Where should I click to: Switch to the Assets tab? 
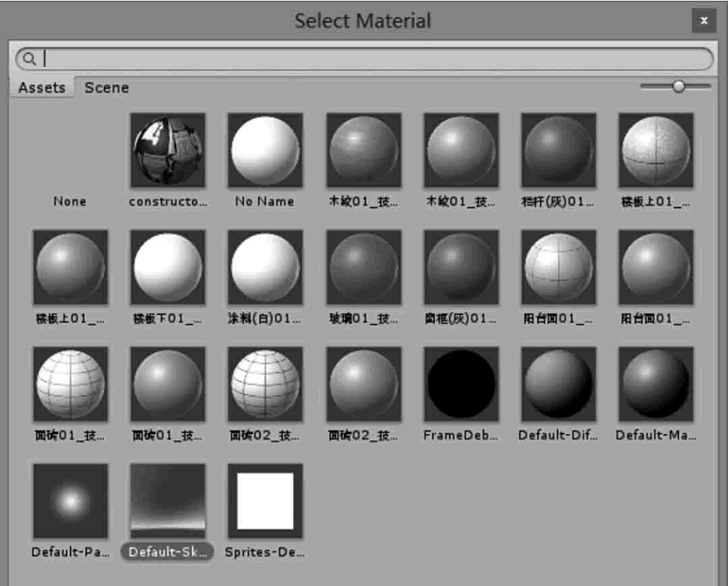pos(42,88)
